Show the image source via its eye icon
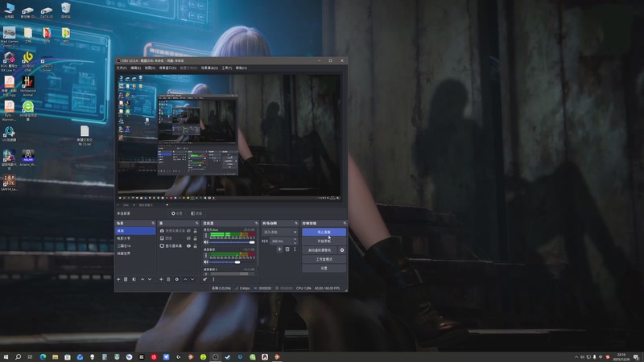Screen dimensions: 644x362 click(188, 238)
